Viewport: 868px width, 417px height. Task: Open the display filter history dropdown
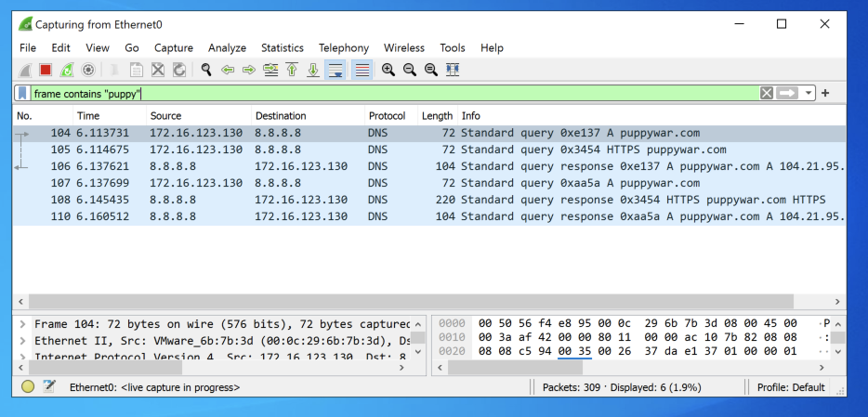point(809,94)
